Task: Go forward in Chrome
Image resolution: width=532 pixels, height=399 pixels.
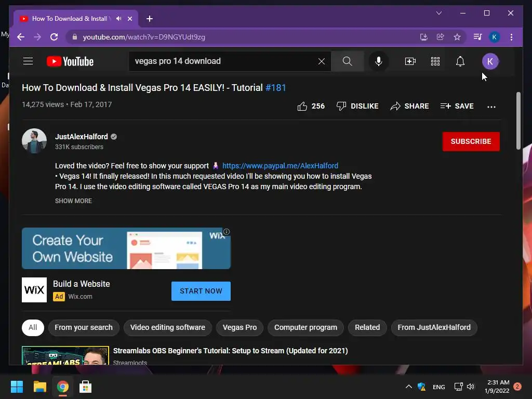Action: pos(37,37)
